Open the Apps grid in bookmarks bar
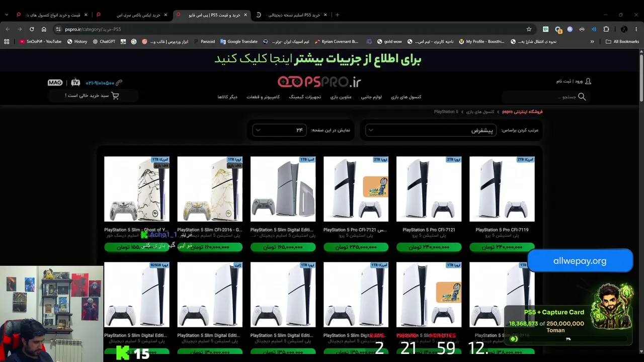Image resolution: width=644 pixels, height=362 pixels. tap(7, 42)
